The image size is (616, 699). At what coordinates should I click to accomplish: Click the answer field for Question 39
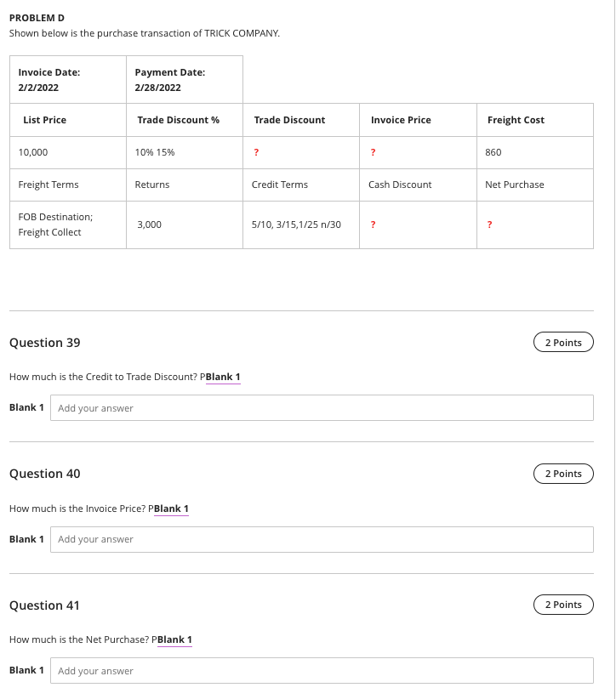[322, 407]
